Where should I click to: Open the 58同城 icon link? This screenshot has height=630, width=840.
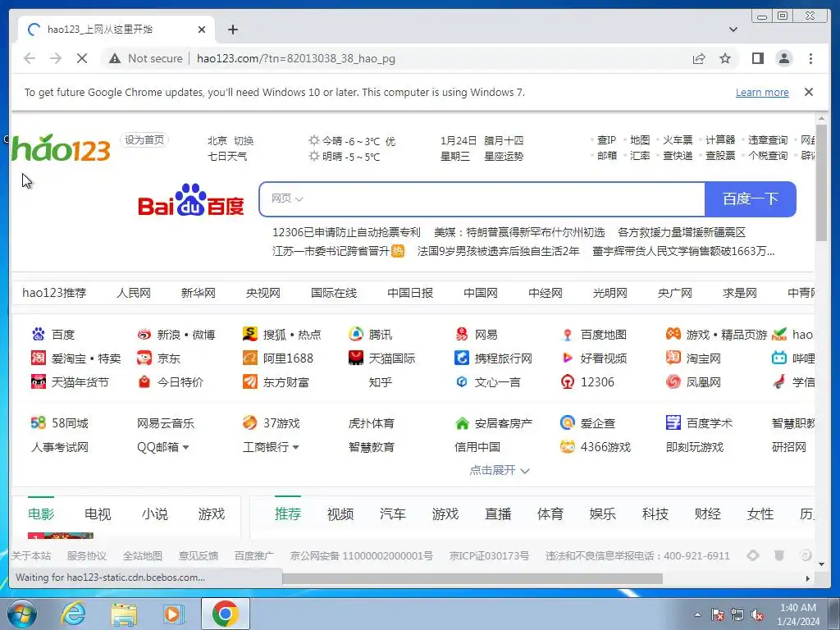(38, 422)
